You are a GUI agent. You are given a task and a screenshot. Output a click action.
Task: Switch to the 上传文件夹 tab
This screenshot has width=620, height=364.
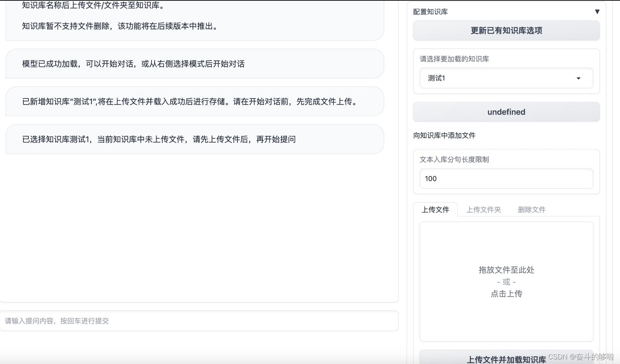(483, 210)
